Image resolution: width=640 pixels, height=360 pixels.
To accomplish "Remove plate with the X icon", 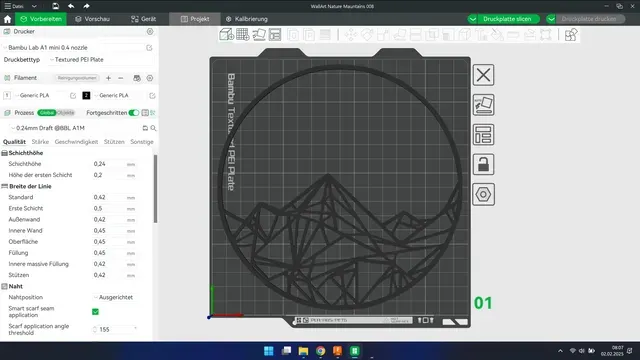I will [x=483, y=75].
